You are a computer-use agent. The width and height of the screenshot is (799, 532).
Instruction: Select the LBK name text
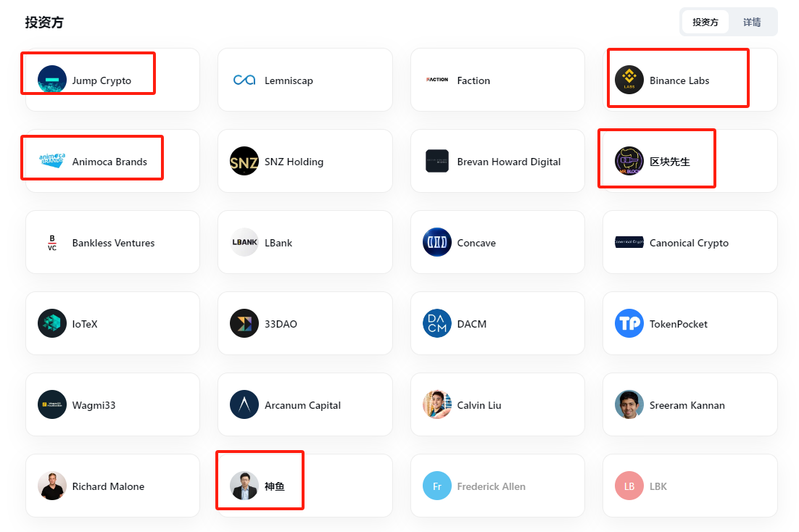(x=658, y=486)
